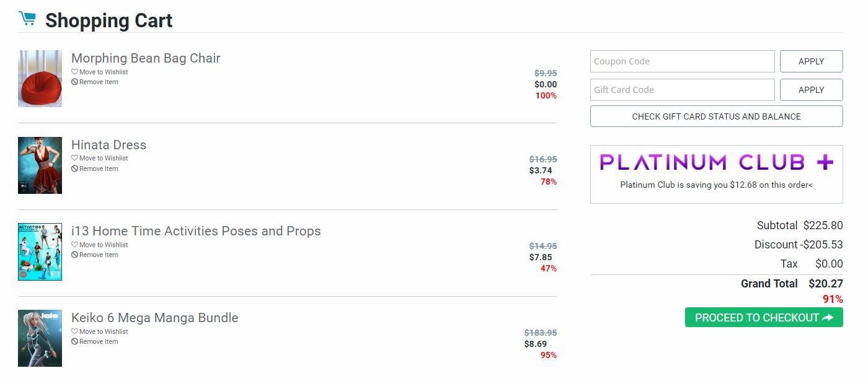The image size is (868, 381).
Task: Focus the Coupon Code input field
Action: [x=682, y=61]
